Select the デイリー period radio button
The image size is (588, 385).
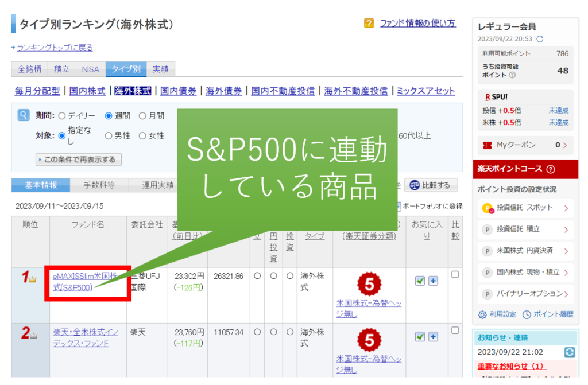pyautogui.click(x=62, y=116)
